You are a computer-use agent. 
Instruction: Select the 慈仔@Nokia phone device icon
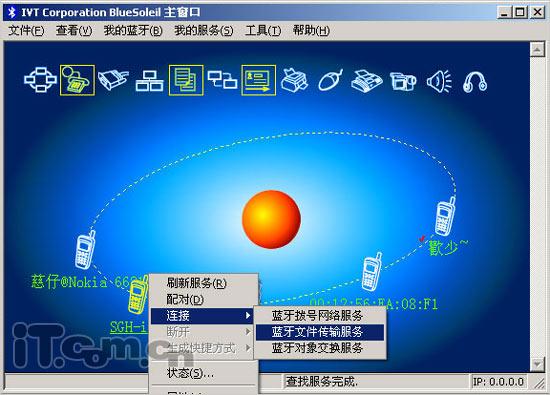[x=85, y=250]
